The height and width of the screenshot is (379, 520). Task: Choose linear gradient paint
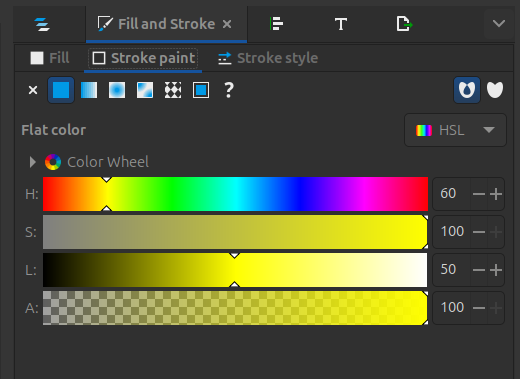[x=89, y=90]
